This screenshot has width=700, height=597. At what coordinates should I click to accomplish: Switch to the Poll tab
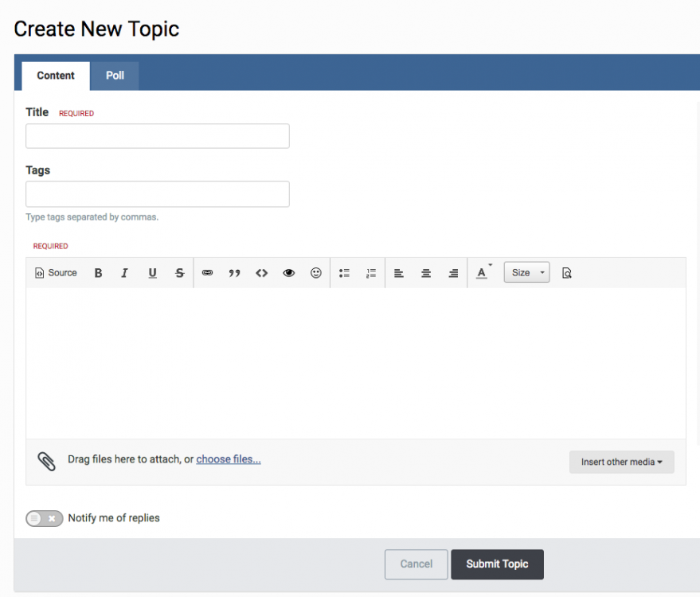tap(115, 76)
